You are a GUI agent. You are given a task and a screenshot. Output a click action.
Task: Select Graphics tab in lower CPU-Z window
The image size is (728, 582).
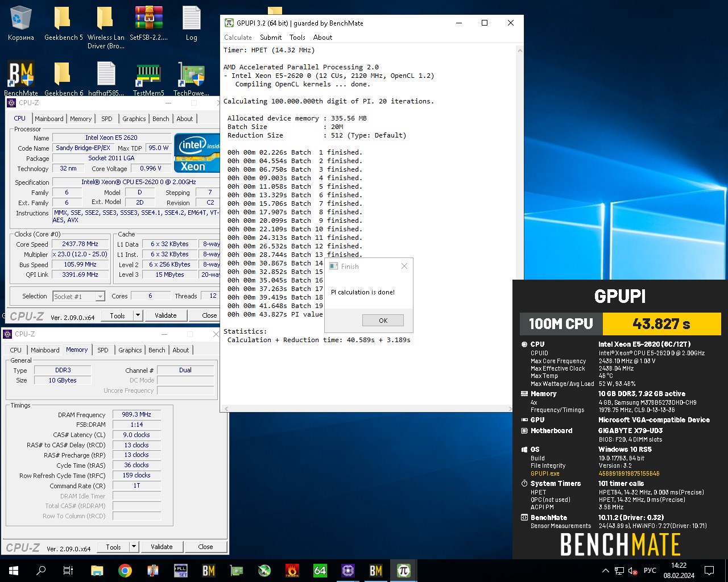tap(130, 350)
